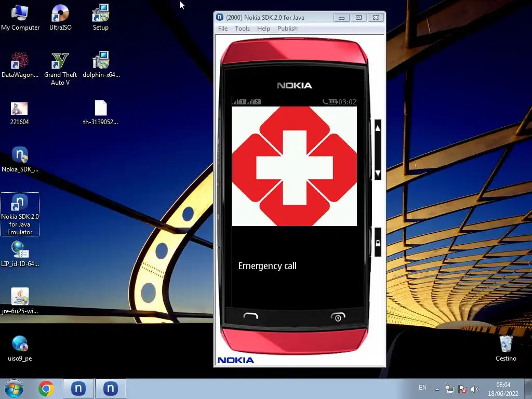Select the dolphin-x64 installer icon
The width and height of the screenshot is (532, 399).
click(101, 65)
